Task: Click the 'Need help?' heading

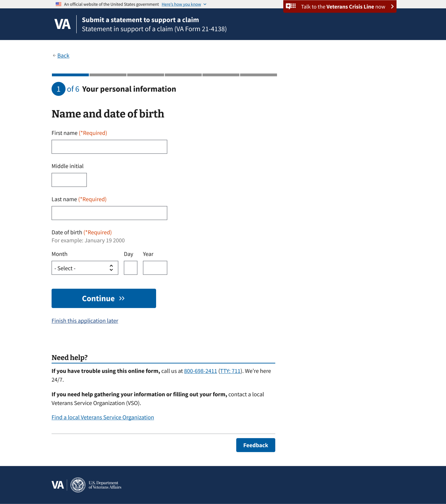Action: click(70, 358)
